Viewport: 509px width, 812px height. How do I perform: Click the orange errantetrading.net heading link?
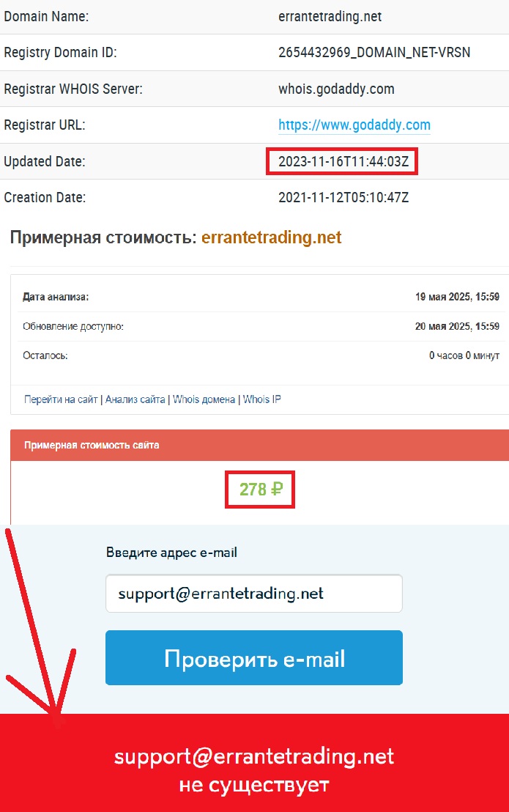[272, 237]
